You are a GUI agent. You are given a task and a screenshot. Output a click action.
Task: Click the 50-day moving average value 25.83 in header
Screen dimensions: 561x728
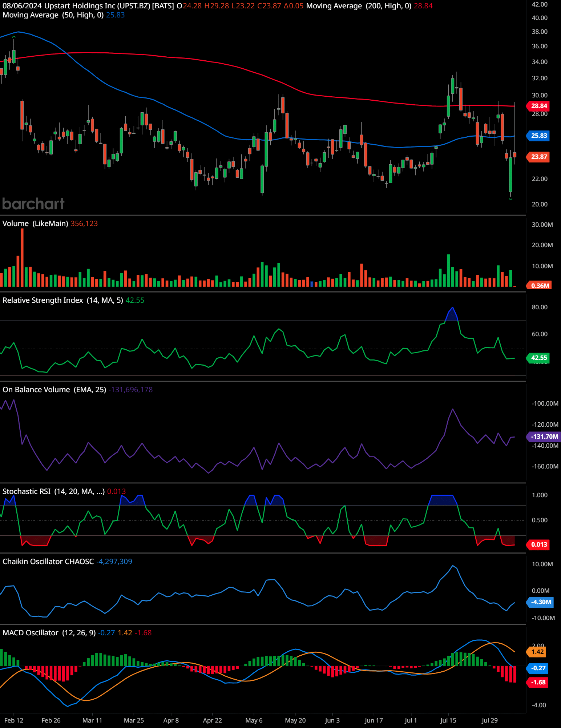coord(115,15)
